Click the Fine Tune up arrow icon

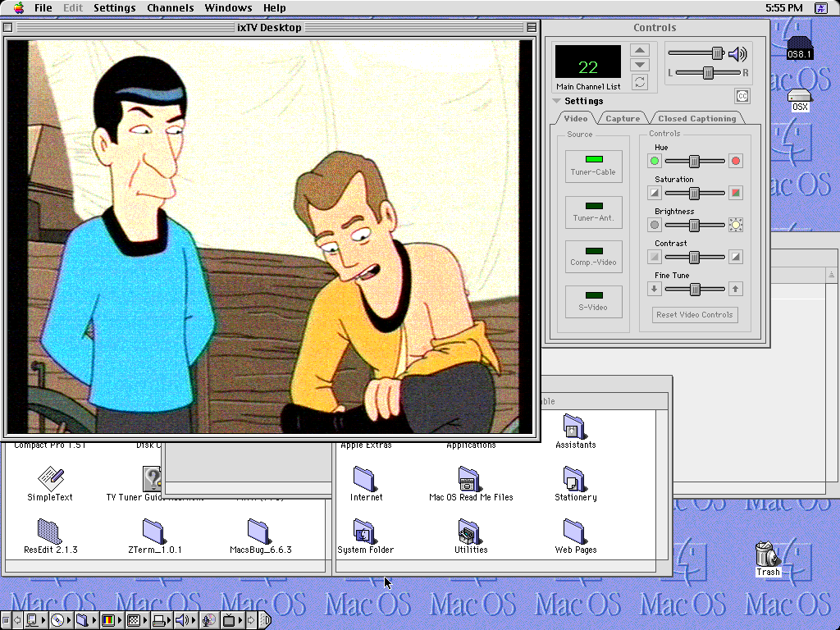(x=736, y=289)
